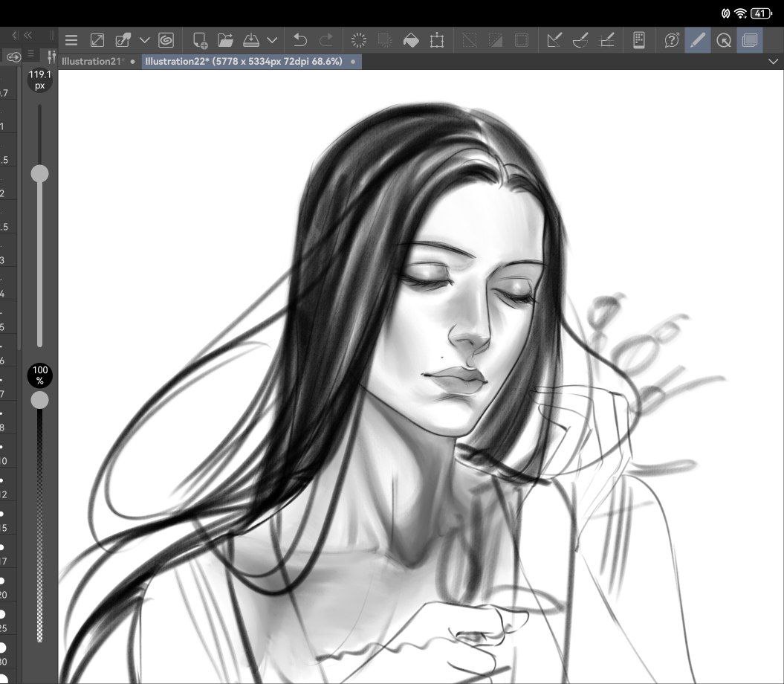The image size is (784, 684).
Task: Click the Clip Studio spiral logo icon
Action: (x=166, y=40)
